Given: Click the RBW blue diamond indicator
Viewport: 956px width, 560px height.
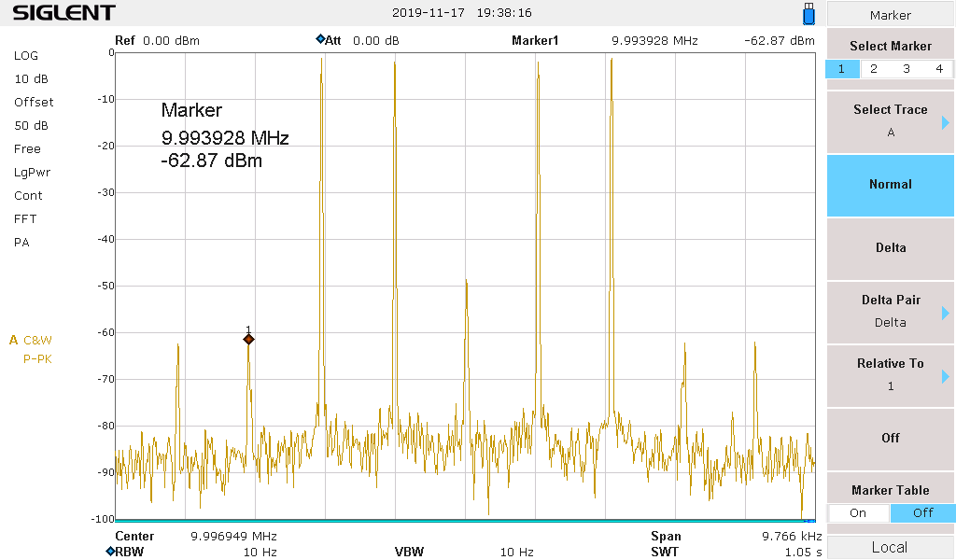Looking at the screenshot, I should [x=110, y=552].
